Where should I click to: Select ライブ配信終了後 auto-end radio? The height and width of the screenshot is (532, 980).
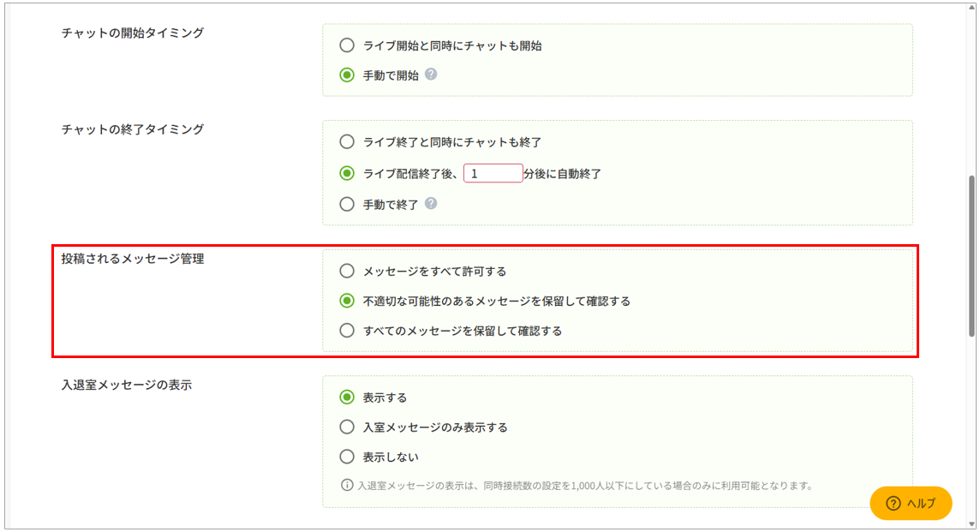click(x=347, y=173)
